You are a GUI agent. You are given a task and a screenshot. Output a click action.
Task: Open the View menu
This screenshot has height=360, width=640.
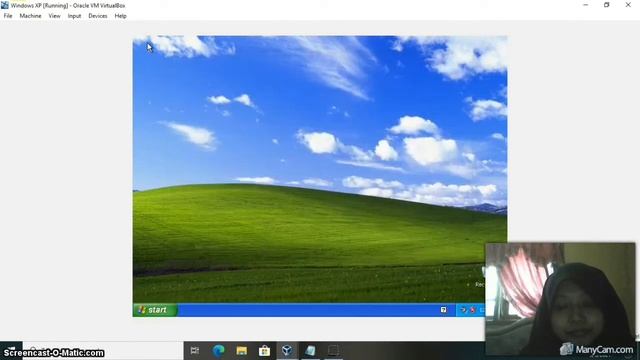click(x=54, y=16)
